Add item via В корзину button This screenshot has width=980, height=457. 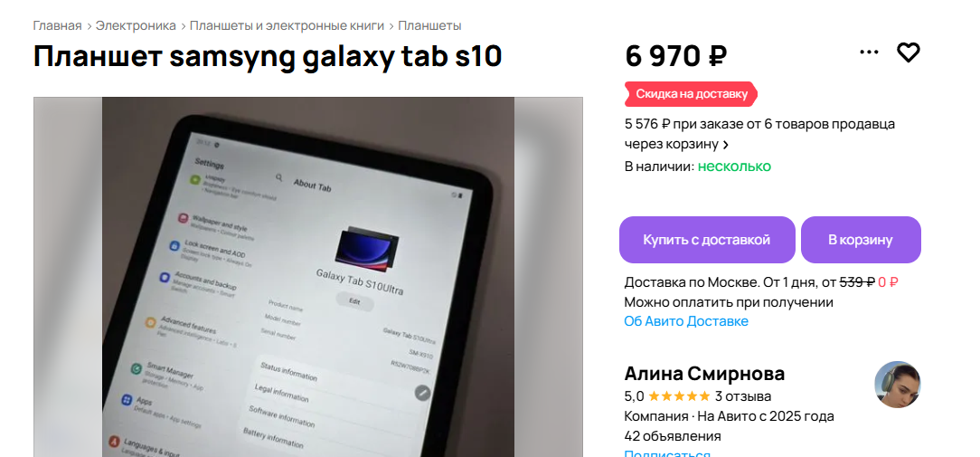coord(861,240)
